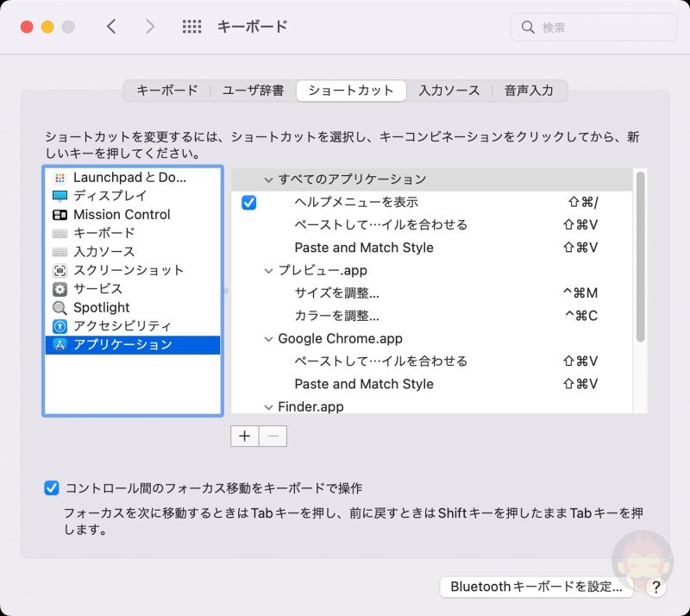Click the Spotlight magnifier icon in sidebar
The height and width of the screenshot is (616, 690).
tap(60, 308)
